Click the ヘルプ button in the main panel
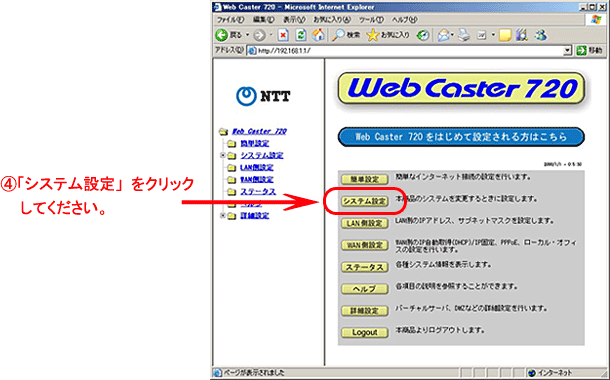Viewport: 610px width, 380px height. coord(365,289)
